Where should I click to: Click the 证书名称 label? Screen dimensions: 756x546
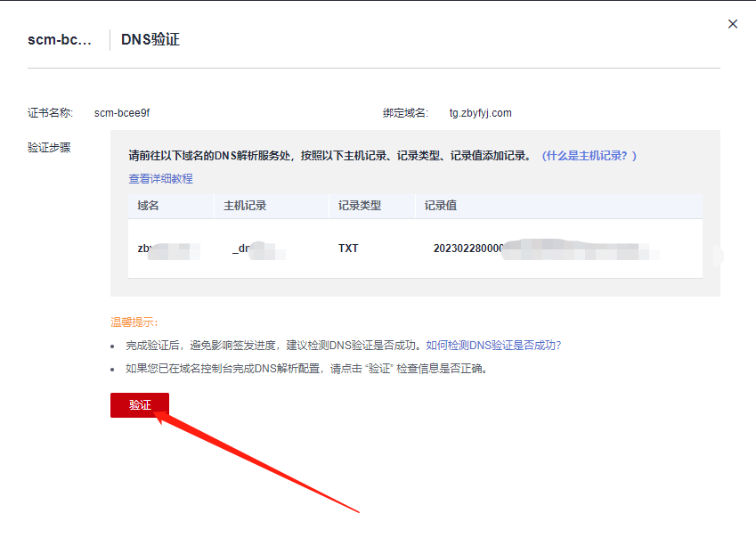point(50,113)
